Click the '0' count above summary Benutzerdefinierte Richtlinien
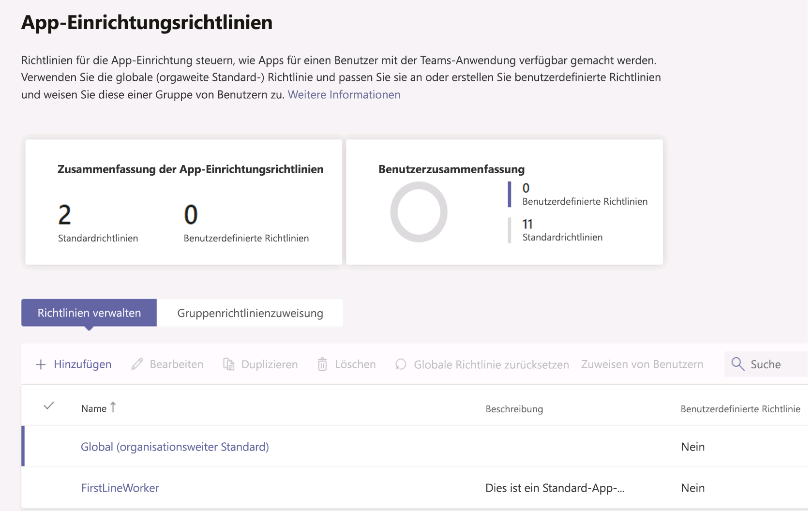 point(191,214)
